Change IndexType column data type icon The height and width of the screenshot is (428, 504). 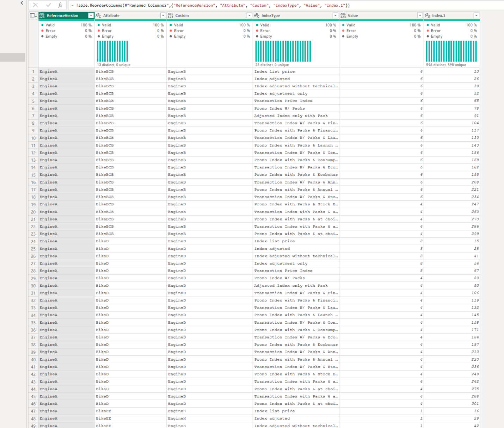257,15
